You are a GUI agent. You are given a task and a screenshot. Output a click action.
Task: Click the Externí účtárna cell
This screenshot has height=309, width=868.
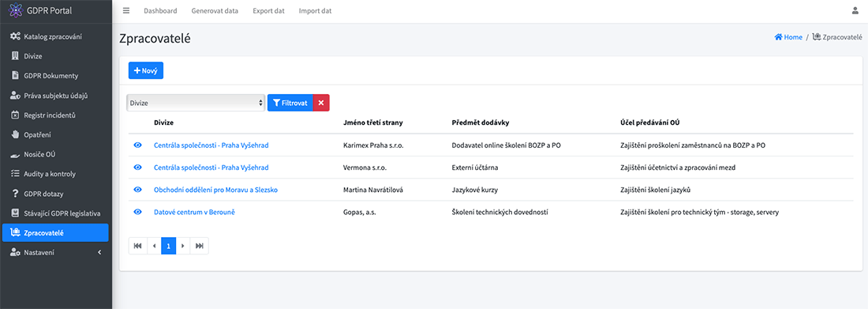coord(475,168)
